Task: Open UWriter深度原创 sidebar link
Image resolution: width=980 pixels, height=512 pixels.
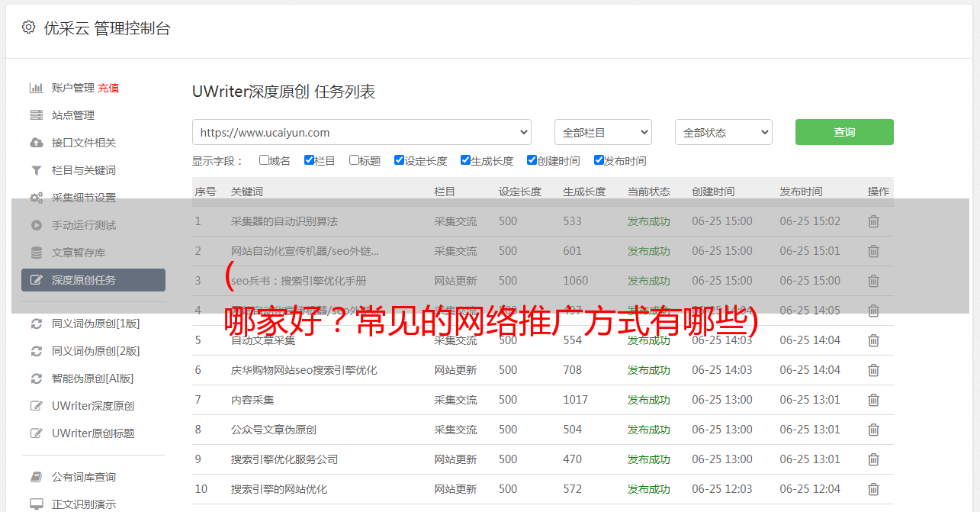Action: click(93, 406)
